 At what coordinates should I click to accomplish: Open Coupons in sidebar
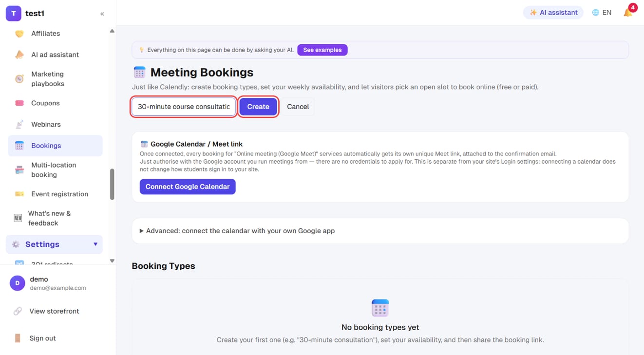[55, 103]
